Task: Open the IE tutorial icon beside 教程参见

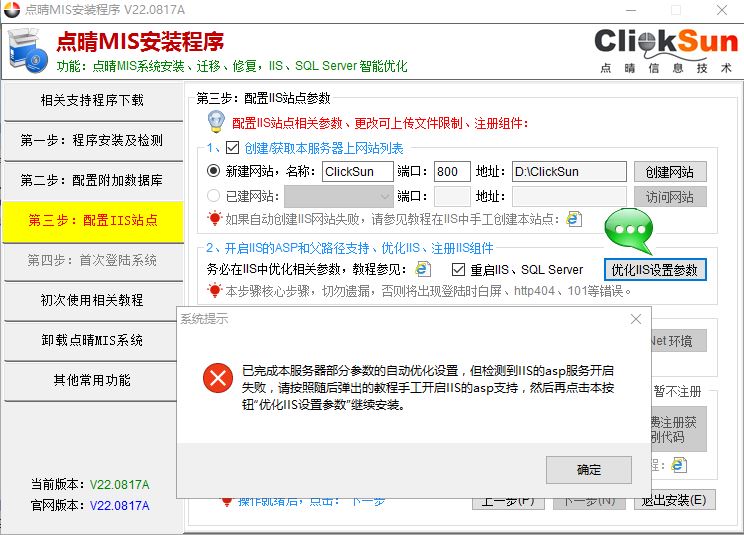Action: (x=423, y=269)
